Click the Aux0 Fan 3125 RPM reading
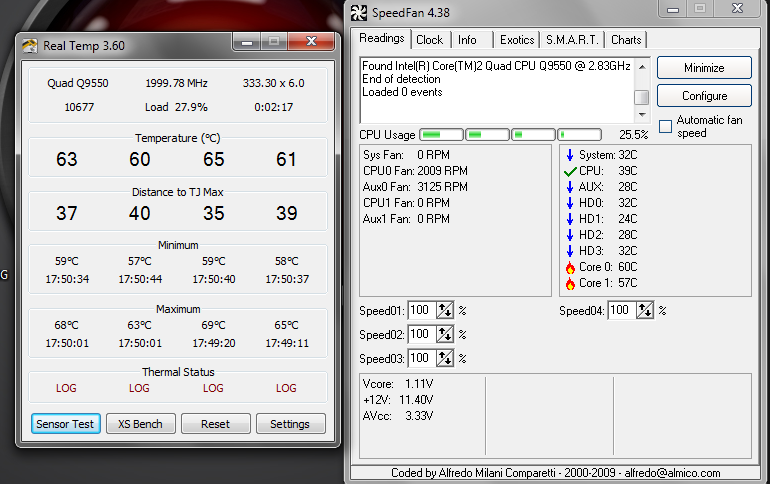The height and width of the screenshot is (484, 770). click(415, 187)
